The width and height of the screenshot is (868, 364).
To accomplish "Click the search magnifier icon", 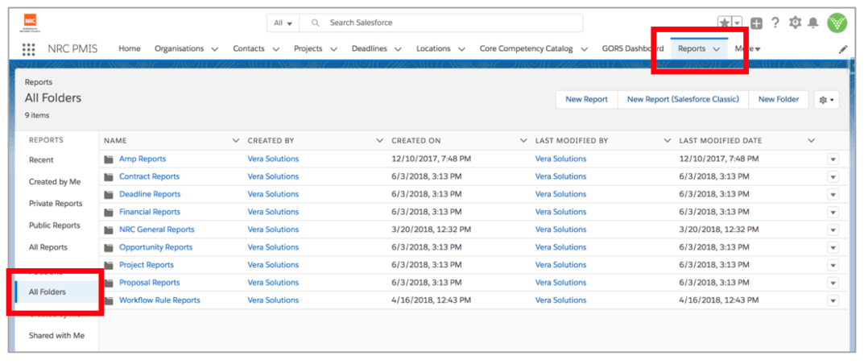I will pyautogui.click(x=316, y=23).
